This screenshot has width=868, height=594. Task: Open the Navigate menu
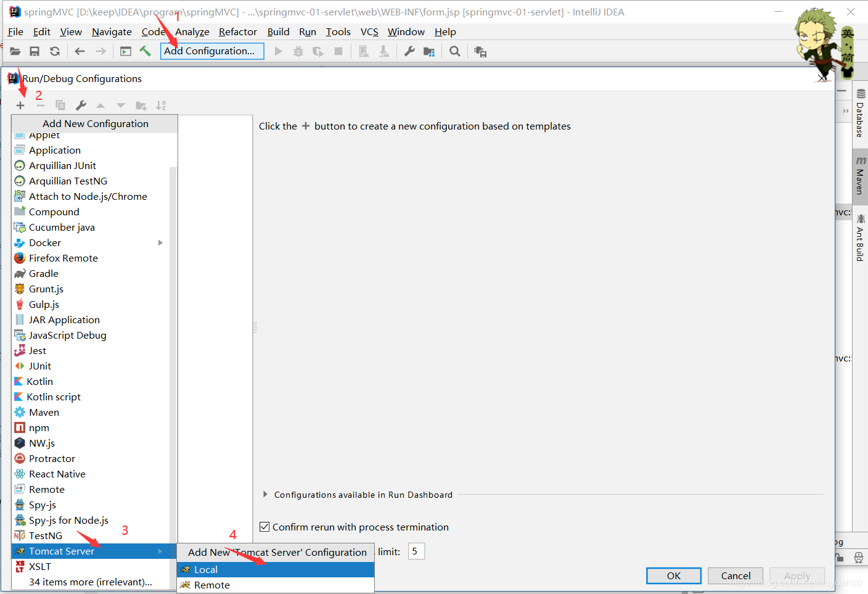click(x=112, y=31)
